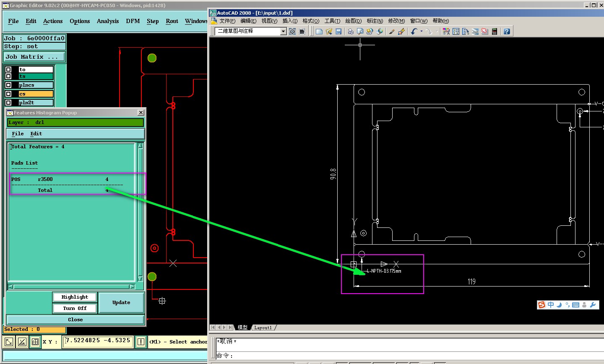The width and height of the screenshot is (604, 364).
Task: Open 标注(N) menu in AutoCAD
Action: pos(375,21)
